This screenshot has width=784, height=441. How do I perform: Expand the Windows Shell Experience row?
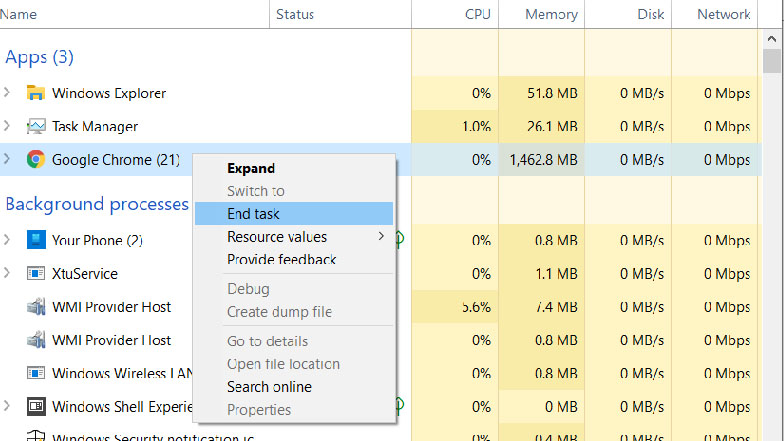click(x=7, y=406)
